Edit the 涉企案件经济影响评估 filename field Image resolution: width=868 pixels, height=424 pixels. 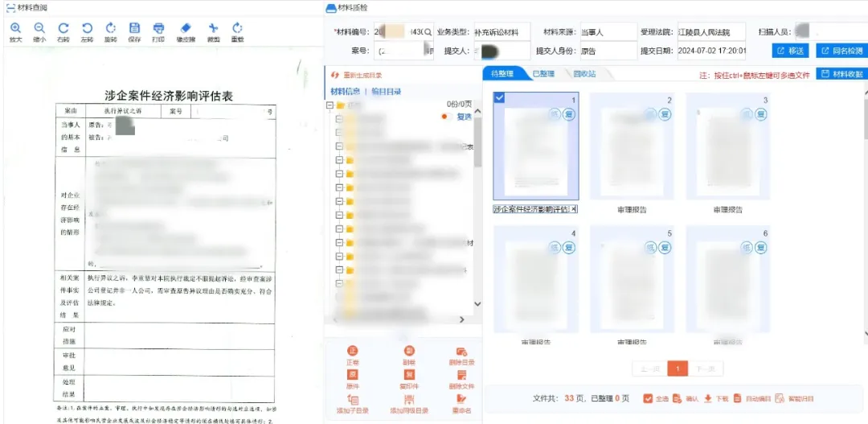click(x=536, y=209)
